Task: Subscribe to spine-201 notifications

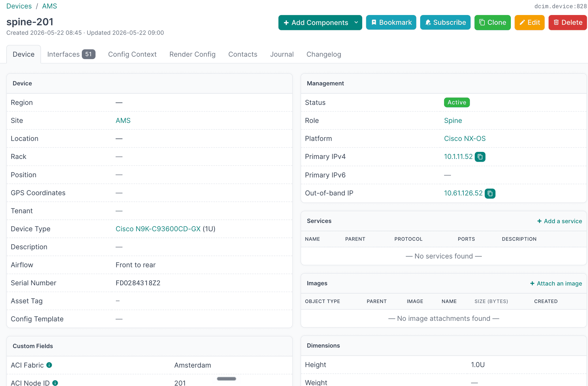Action: 445,22
